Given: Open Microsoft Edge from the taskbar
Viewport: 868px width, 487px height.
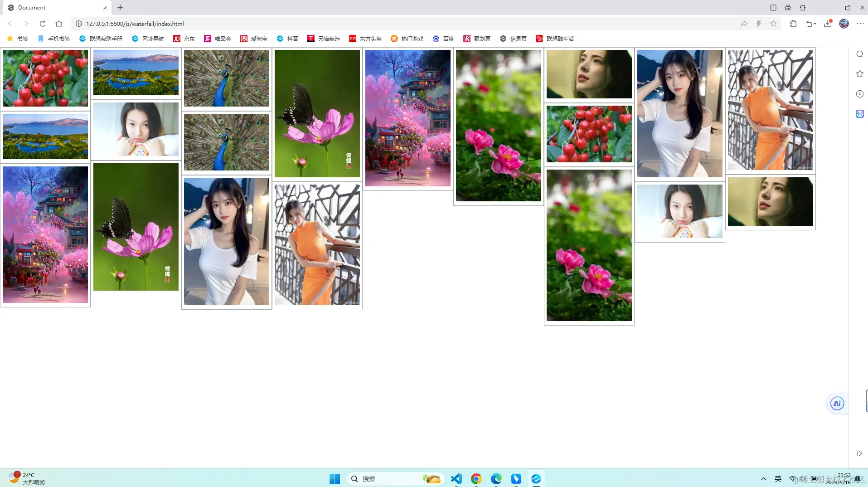Looking at the screenshot, I should [x=496, y=479].
